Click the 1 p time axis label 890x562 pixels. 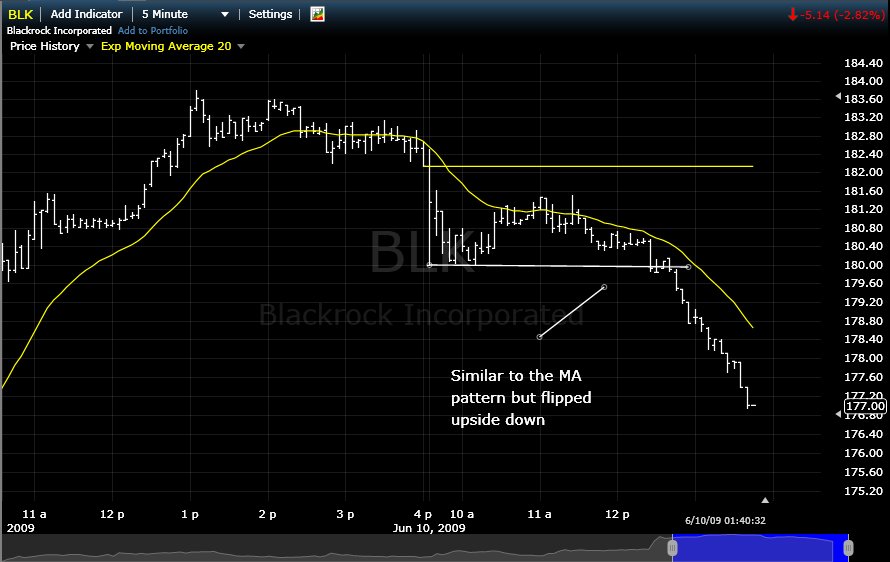[x=190, y=514]
